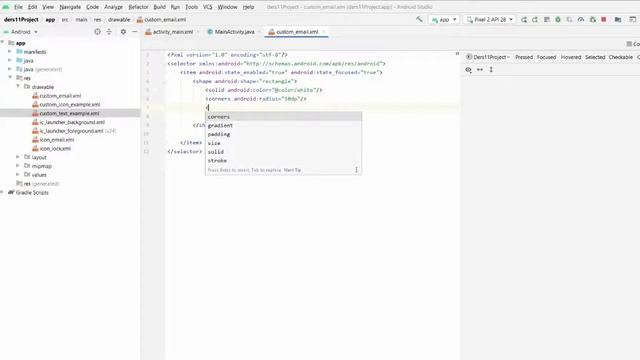Open the Ders11Project theme dropdown
Screen dimensions: 640x360
coord(489,57)
